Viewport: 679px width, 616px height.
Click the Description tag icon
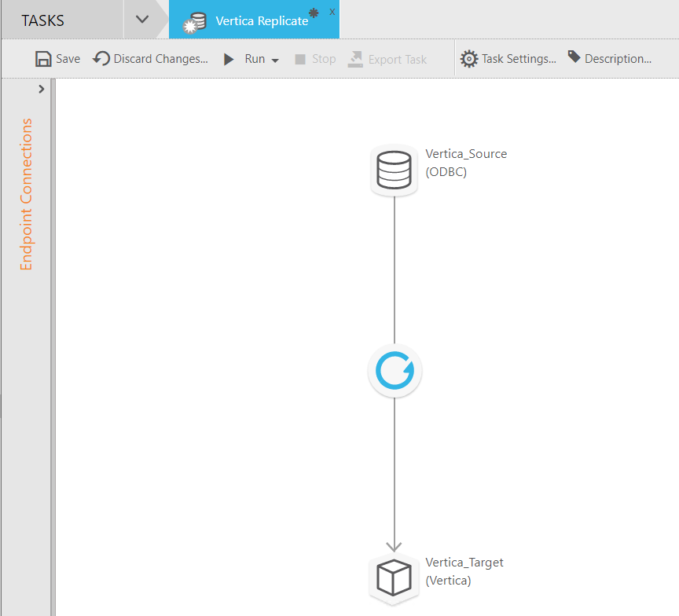[x=573, y=57]
